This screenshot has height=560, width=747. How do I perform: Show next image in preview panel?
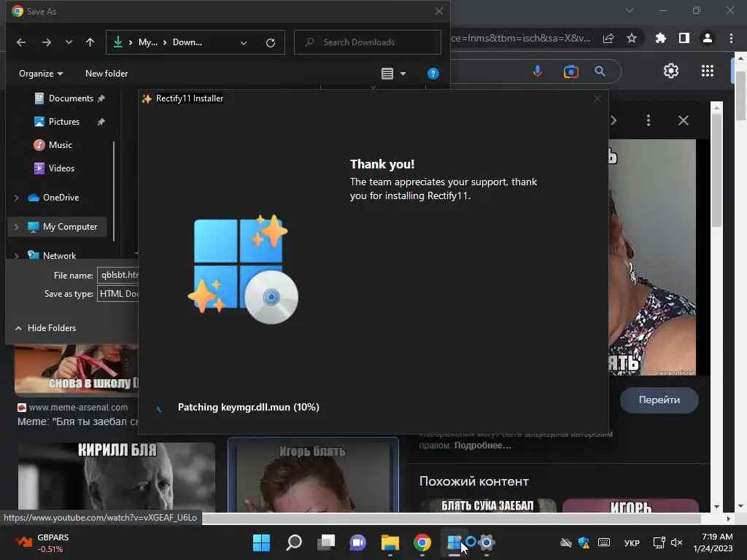[x=614, y=120]
